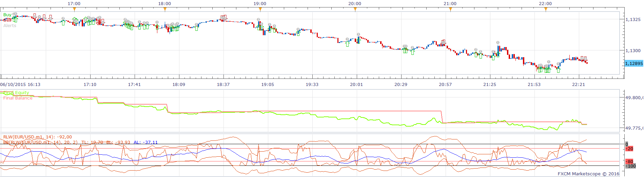
Task: Click the orange session marker at 17:00
Action: point(74,9)
